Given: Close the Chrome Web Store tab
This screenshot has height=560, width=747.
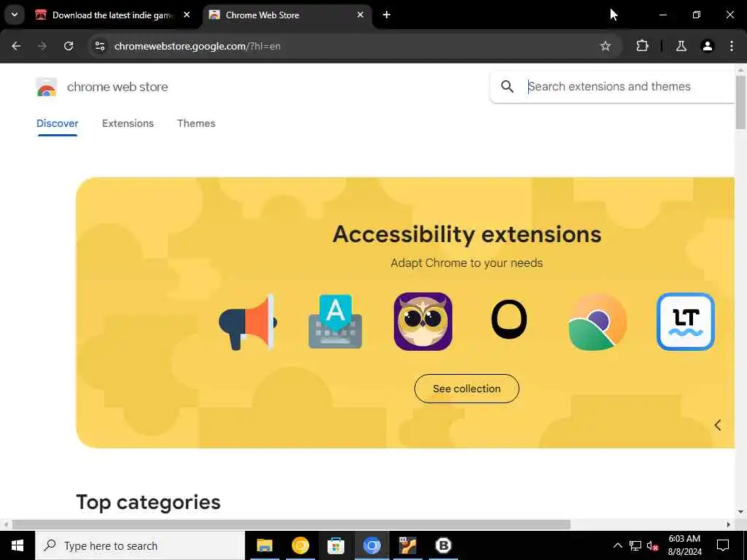Looking at the screenshot, I should tap(360, 15).
